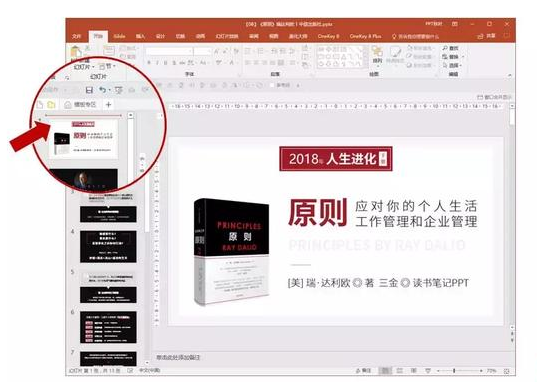Select slide 5 thumbnail
Screen dimensions: 537x382
[108, 287]
